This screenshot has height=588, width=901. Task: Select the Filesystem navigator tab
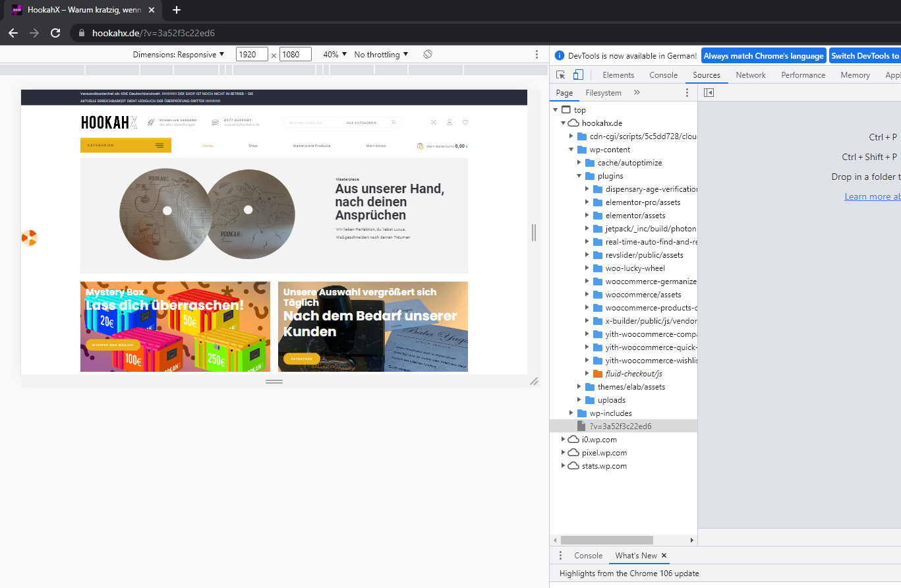603,93
